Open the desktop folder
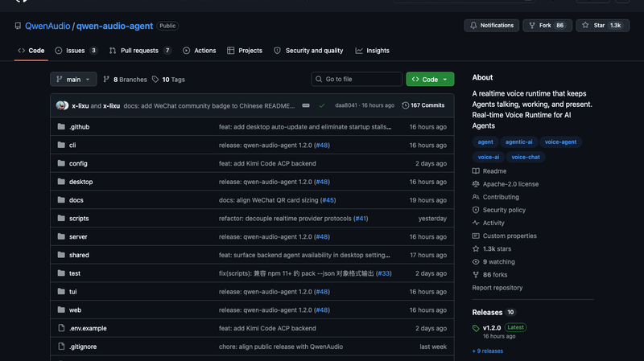Viewport: 644px width, 361px height. coord(81,182)
